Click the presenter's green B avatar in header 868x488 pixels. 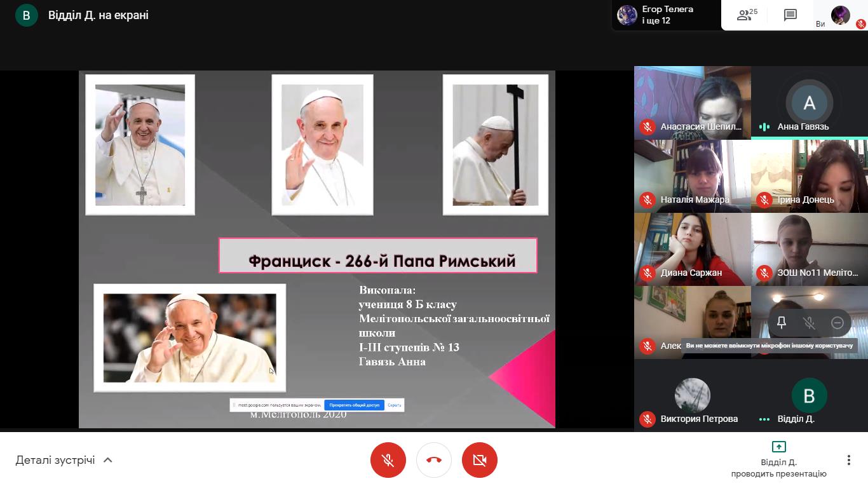[x=27, y=15]
